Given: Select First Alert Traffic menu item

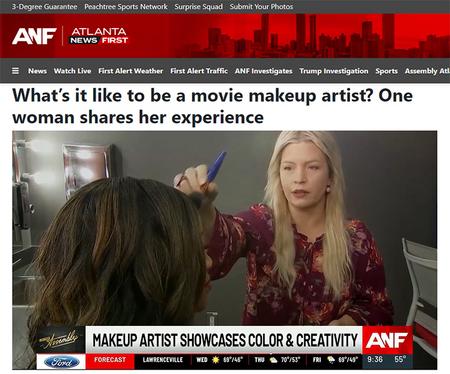Looking at the screenshot, I should click(x=199, y=71).
